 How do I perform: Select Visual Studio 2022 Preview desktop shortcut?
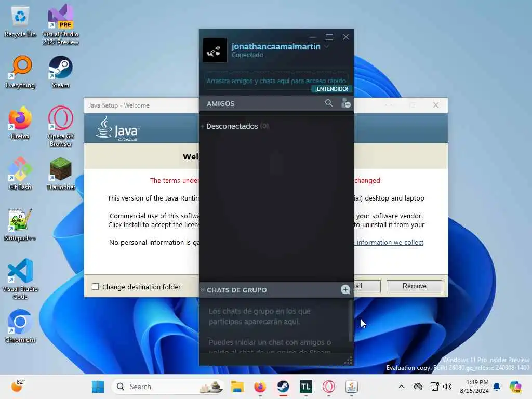pos(61,24)
